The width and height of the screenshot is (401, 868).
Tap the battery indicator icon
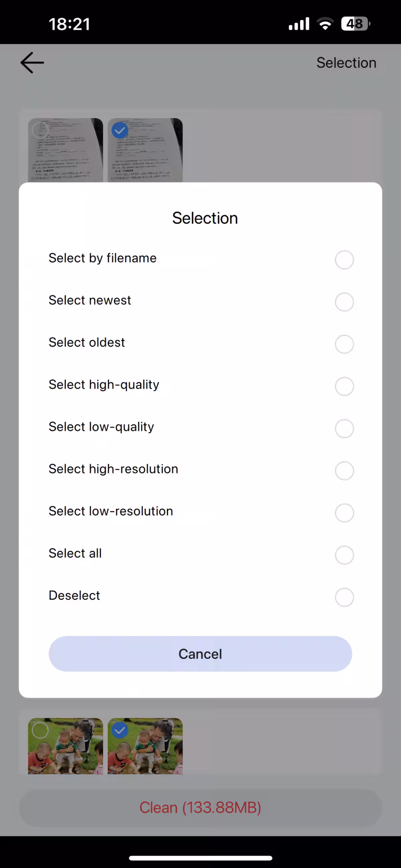(x=355, y=24)
